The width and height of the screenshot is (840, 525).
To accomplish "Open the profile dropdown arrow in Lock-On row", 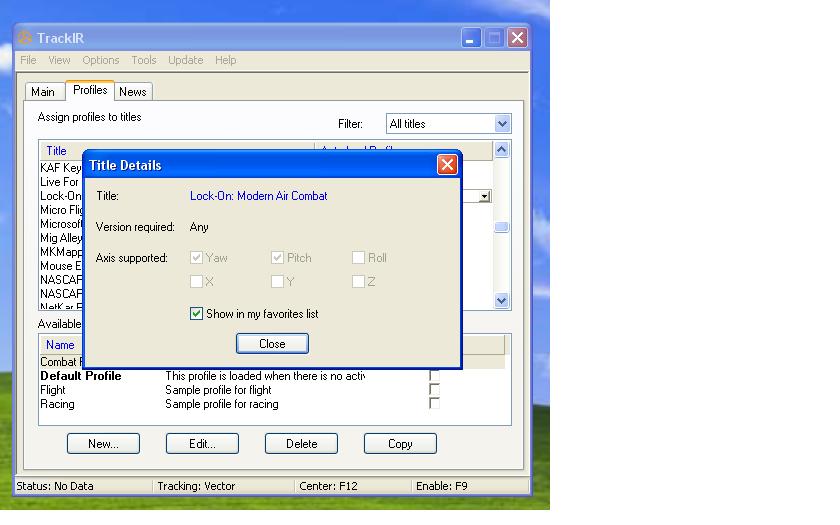I will point(484,197).
